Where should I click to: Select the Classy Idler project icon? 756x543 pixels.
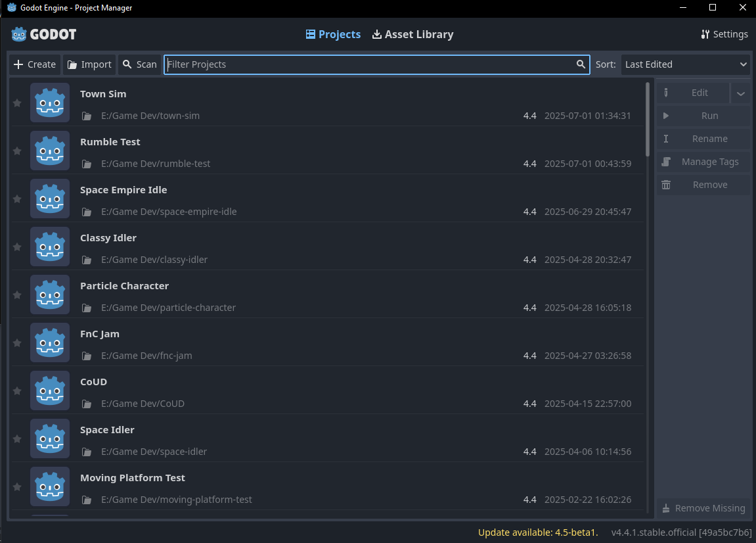pyautogui.click(x=50, y=247)
